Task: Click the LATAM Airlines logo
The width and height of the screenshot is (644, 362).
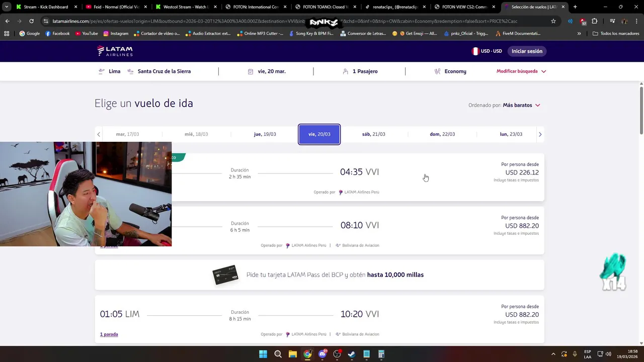Action: coord(115,51)
